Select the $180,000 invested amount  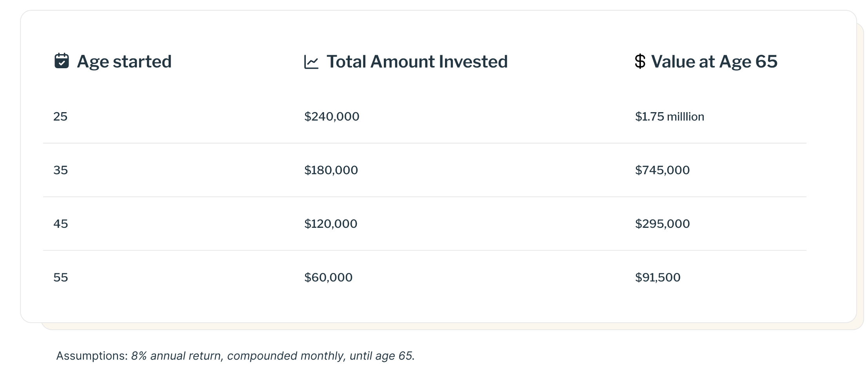tap(331, 170)
